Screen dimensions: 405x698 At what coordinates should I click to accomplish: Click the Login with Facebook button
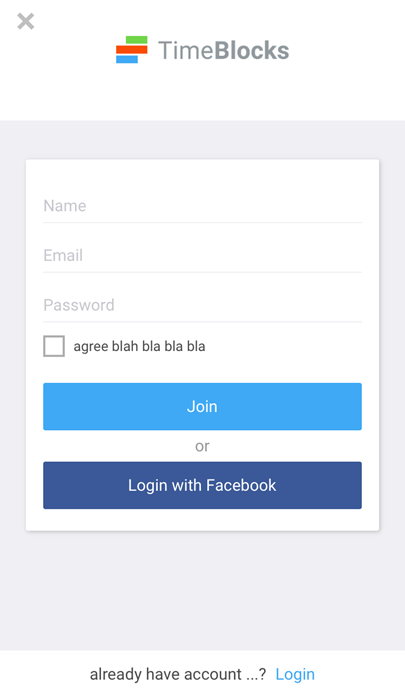[x=202, y=485]
